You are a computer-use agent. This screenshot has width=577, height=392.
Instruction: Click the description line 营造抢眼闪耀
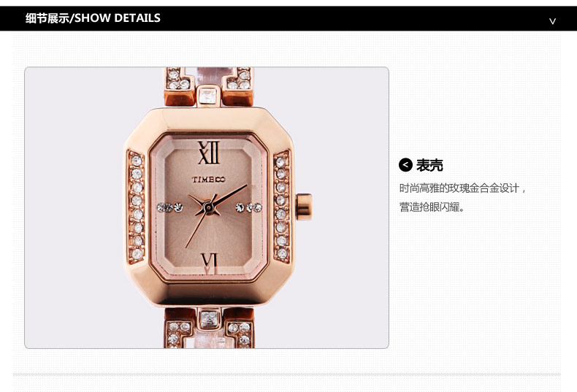coord(432,207)
